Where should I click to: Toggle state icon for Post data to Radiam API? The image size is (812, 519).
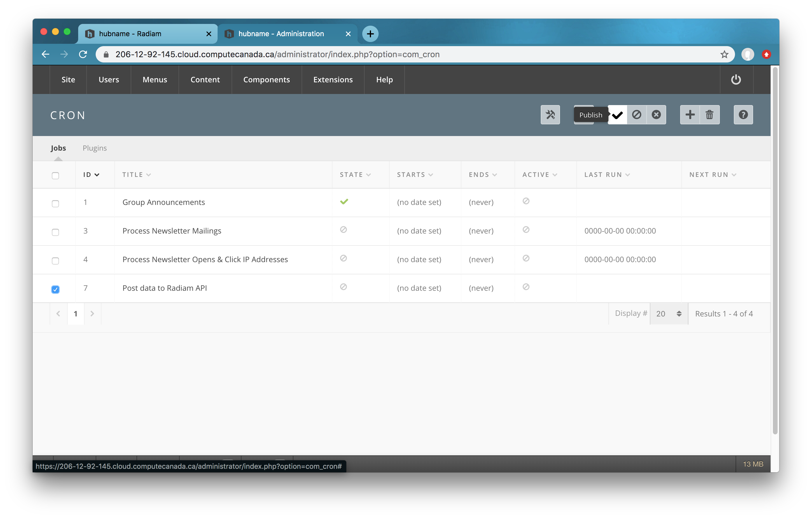point(343,287)
